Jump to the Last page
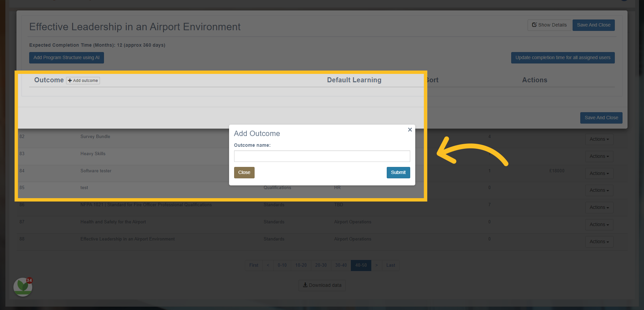 (390, 265)
